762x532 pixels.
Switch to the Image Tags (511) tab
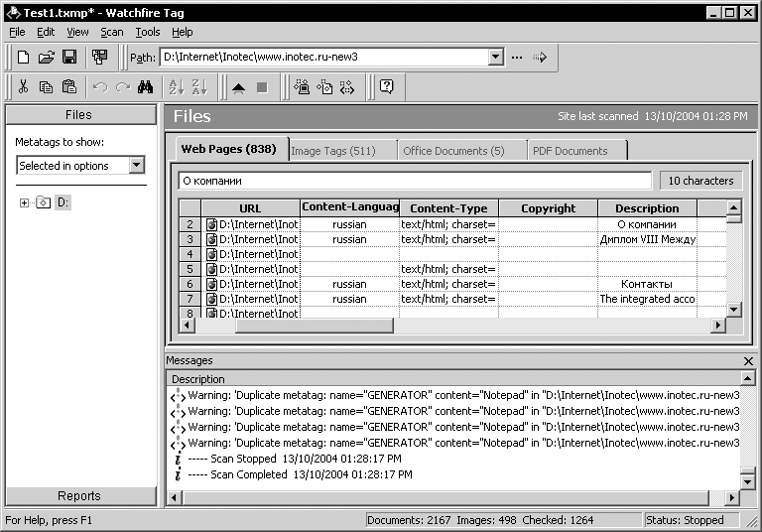(x=342, y=151)
